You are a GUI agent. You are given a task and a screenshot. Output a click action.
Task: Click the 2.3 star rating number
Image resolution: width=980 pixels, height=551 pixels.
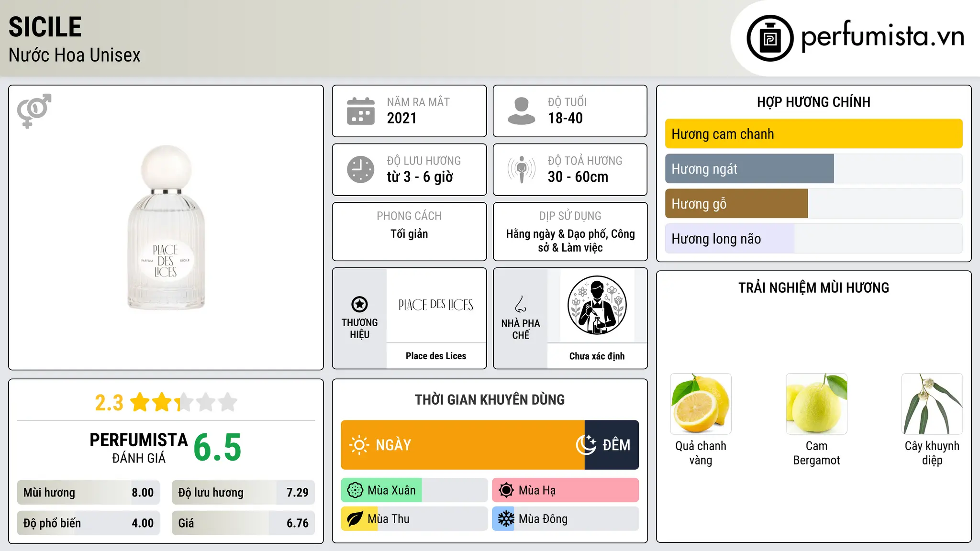point(109,403)
